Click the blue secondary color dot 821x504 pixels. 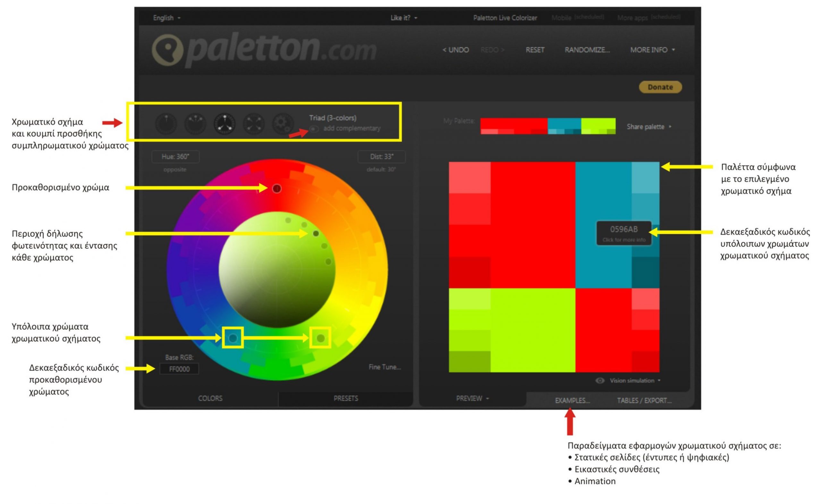tap(233, 338)
